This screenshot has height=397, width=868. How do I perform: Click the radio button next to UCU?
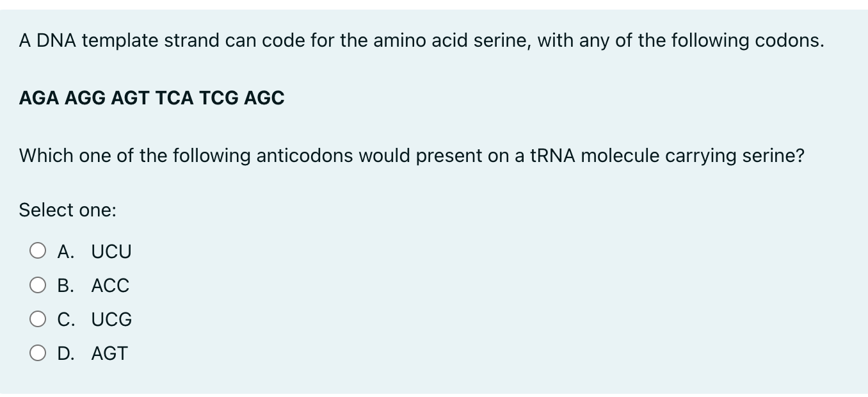click(x=38, y=250)
